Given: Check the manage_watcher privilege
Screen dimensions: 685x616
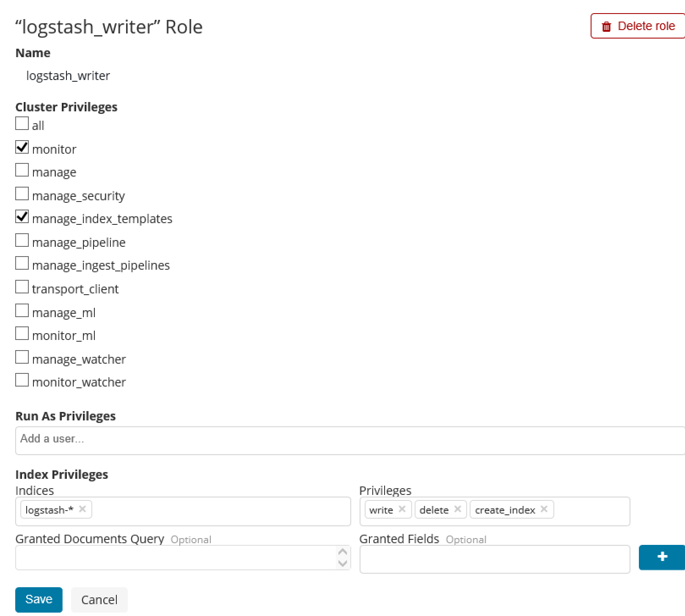Looking at the screenshot, I should pos(22,357).
